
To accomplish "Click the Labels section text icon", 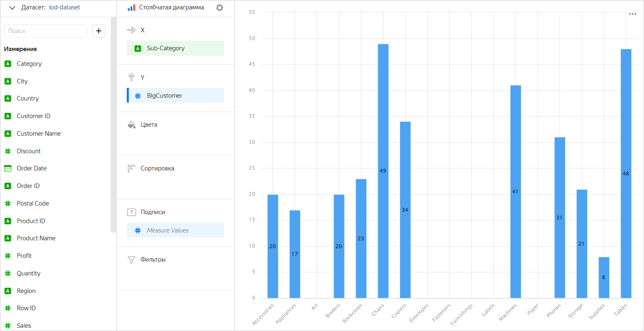I will tap(131, 212).
